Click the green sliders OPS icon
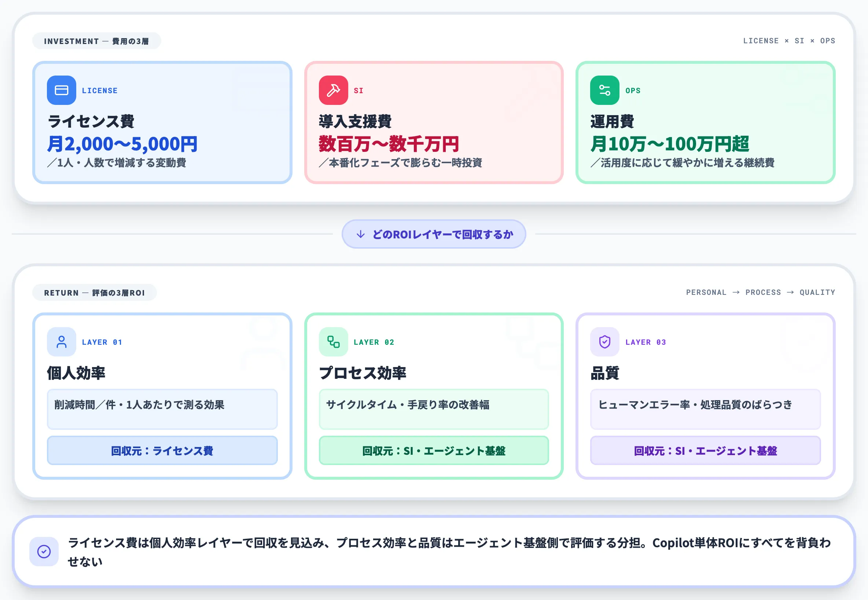The image size is (868, 600). pos(604,90)
